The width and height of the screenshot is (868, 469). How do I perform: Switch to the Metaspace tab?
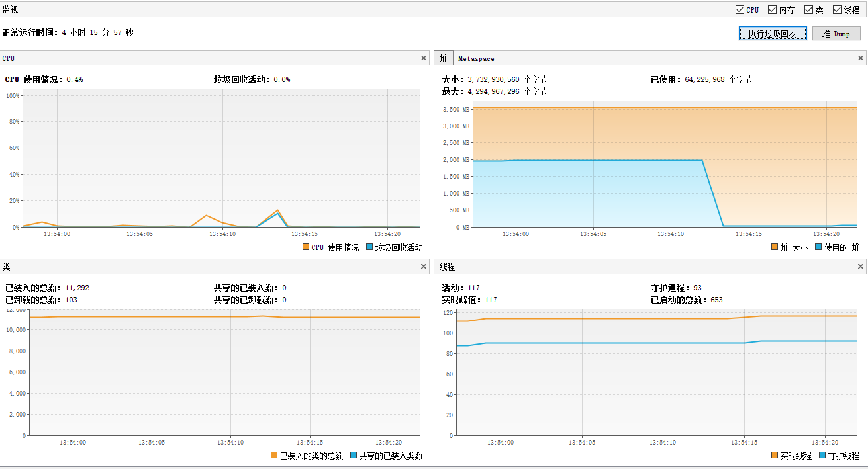tap(476, 59)
